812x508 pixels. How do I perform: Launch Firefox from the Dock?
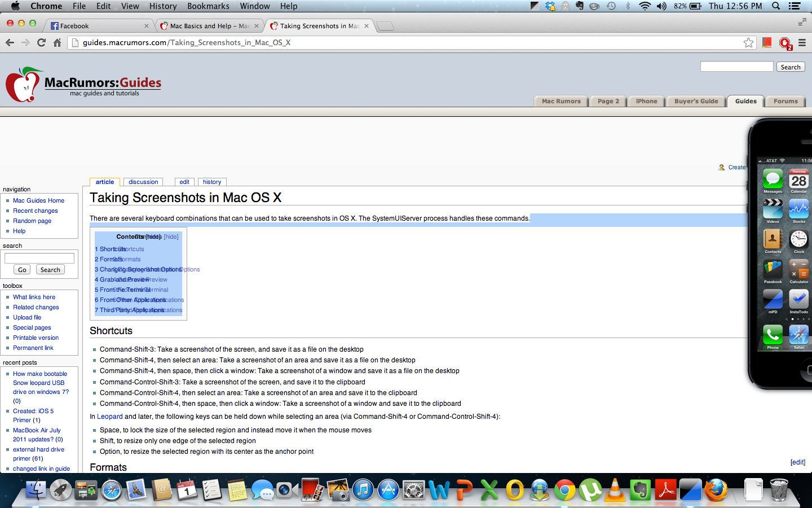click(716, 489)
